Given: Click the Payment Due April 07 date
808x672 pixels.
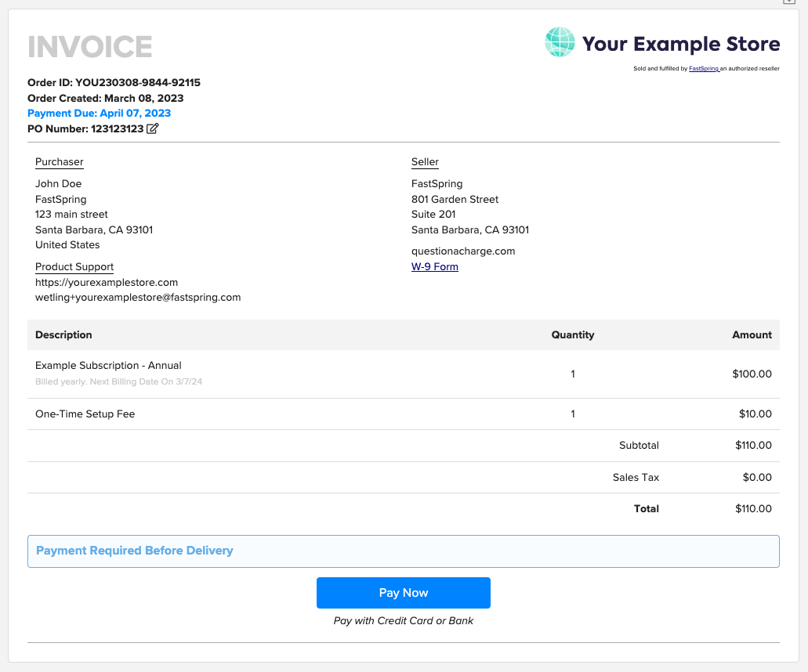Looking at the screenshot, I should click(99, 113).
